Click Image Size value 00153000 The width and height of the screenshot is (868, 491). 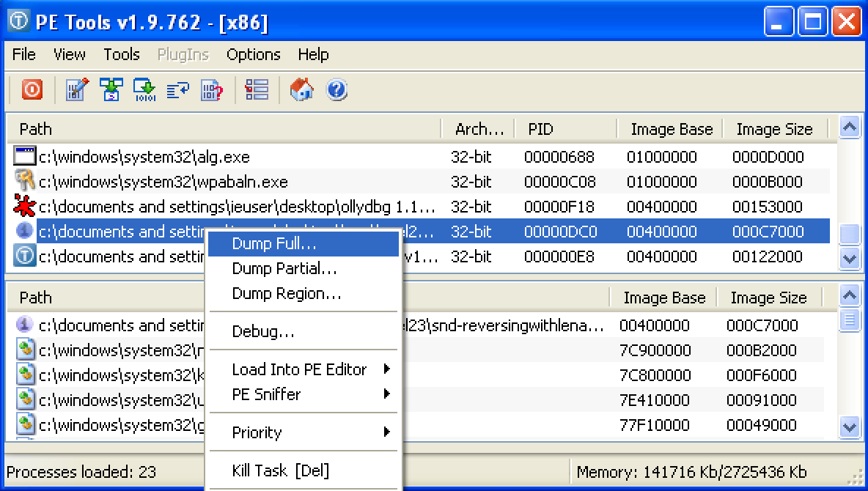coord(768,207)
